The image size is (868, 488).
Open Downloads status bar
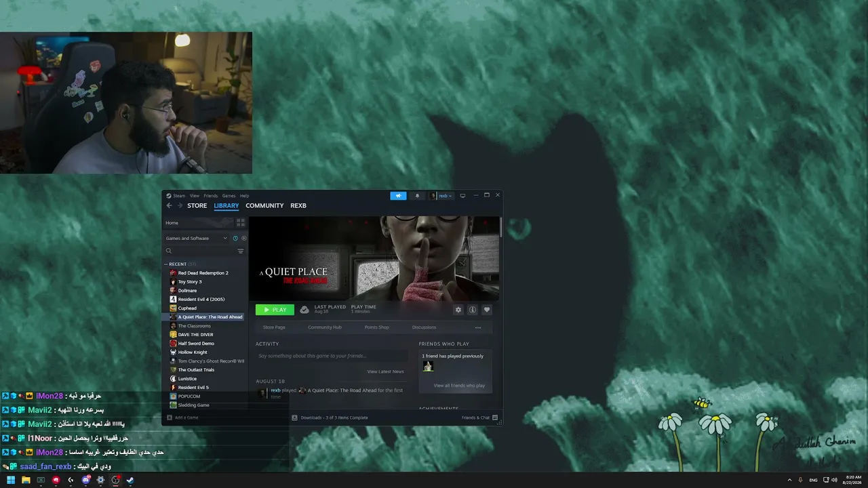(330, 418)
